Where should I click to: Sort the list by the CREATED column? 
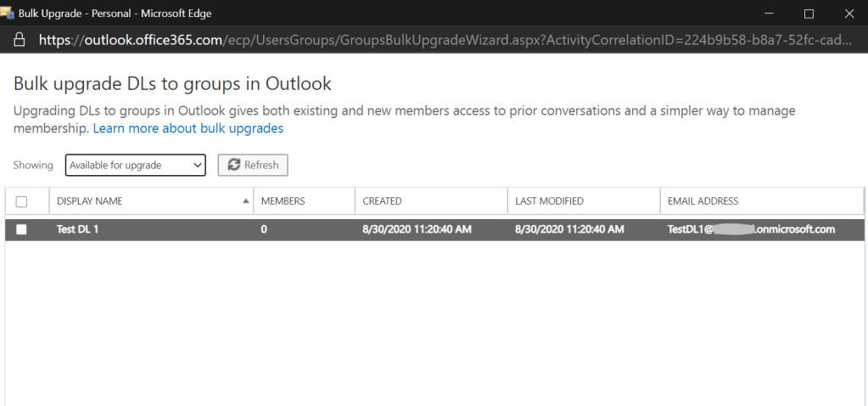pyautogui.click(x=382, y=201)
